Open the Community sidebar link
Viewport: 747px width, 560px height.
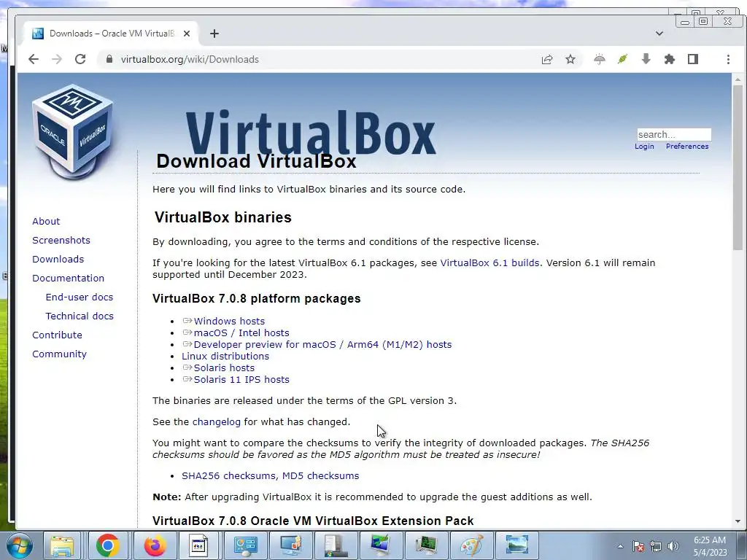tap(59, 354)
